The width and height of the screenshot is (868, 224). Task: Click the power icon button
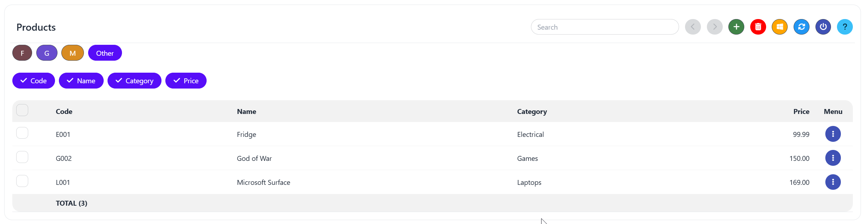[823, 27]
